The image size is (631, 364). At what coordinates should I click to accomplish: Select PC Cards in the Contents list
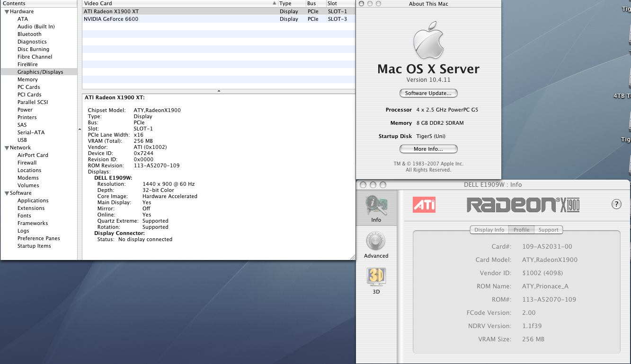coord(29,87)
